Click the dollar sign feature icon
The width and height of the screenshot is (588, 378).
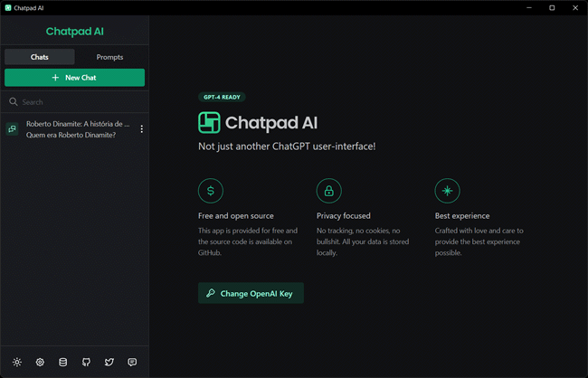tap(211, 191)
